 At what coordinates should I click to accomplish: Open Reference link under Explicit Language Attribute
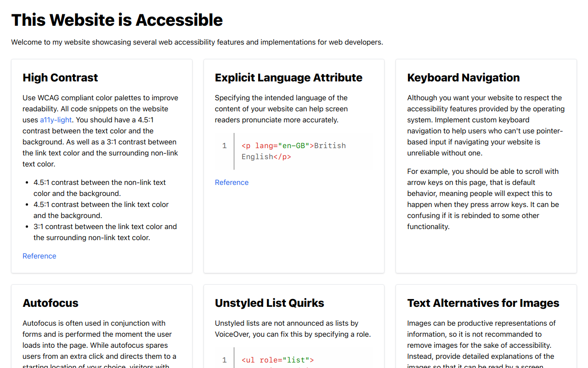pyautogui.click(x=232, y=182)
